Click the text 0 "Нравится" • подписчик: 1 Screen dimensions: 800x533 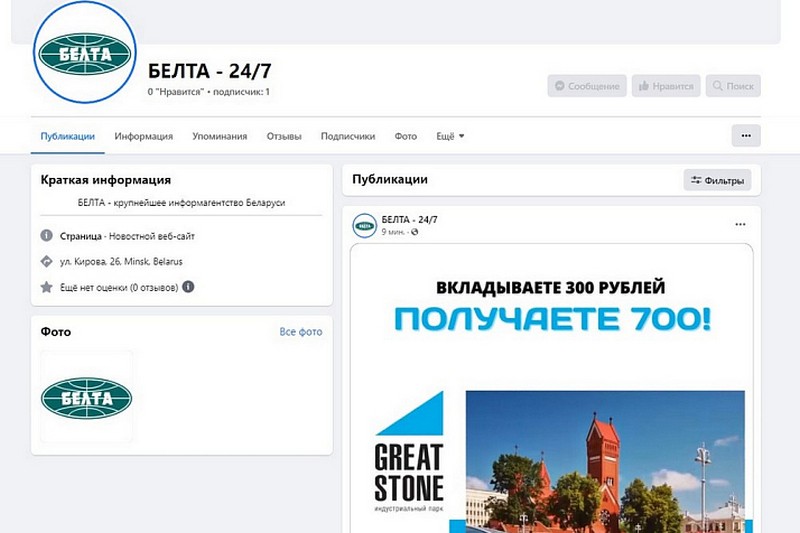209,92
